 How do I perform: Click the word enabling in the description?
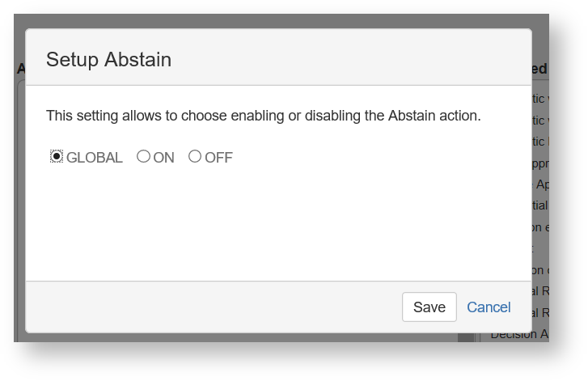pyautogui.click(x=257, y=116)
